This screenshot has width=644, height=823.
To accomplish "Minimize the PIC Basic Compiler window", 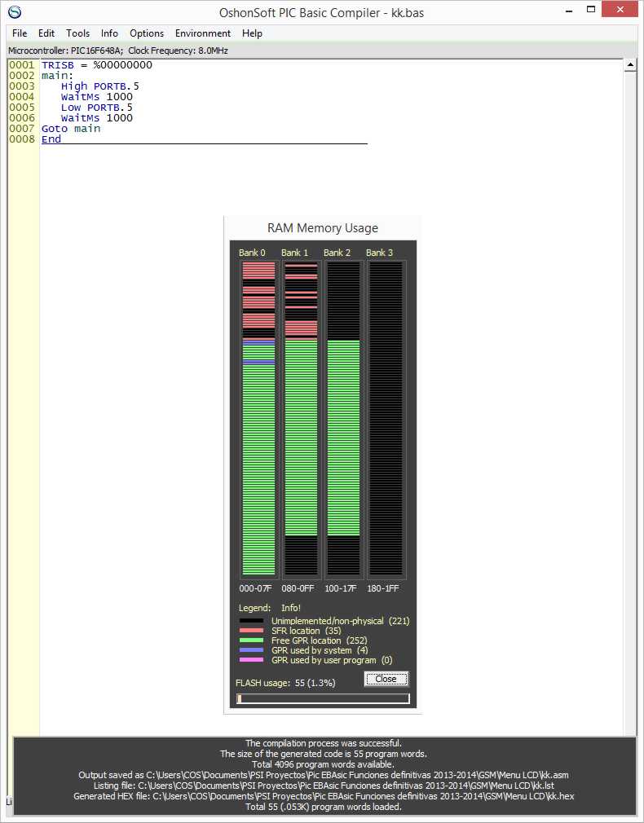I will click(569, 10).
